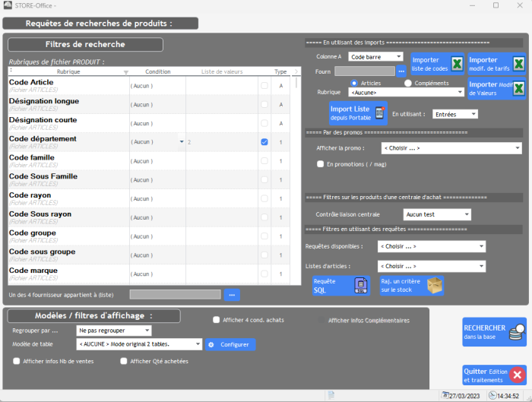532x402 pixels.
Task: Click the Rubrique column header
Action: tap(68, 72)
